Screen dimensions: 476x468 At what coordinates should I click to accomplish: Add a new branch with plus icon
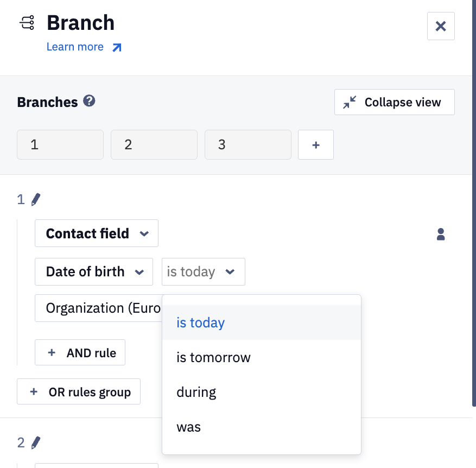tap(316, 144)
